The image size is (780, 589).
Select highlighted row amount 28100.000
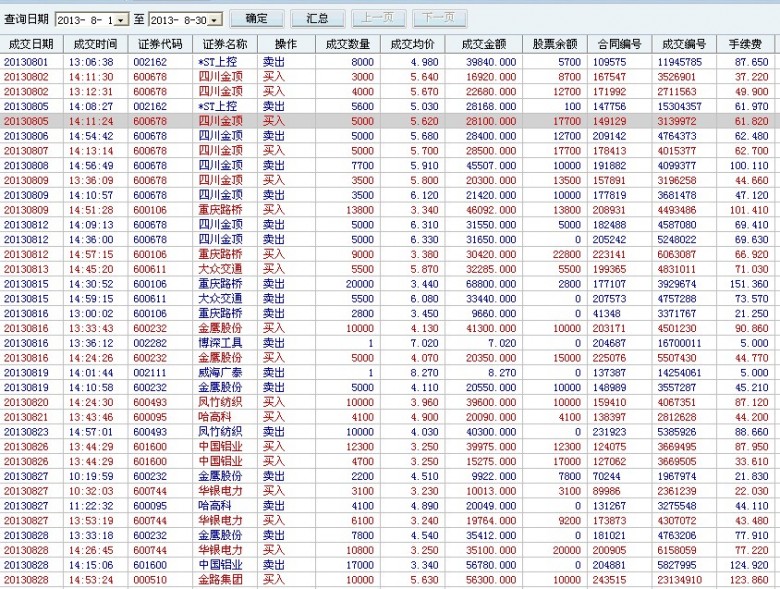491,121
